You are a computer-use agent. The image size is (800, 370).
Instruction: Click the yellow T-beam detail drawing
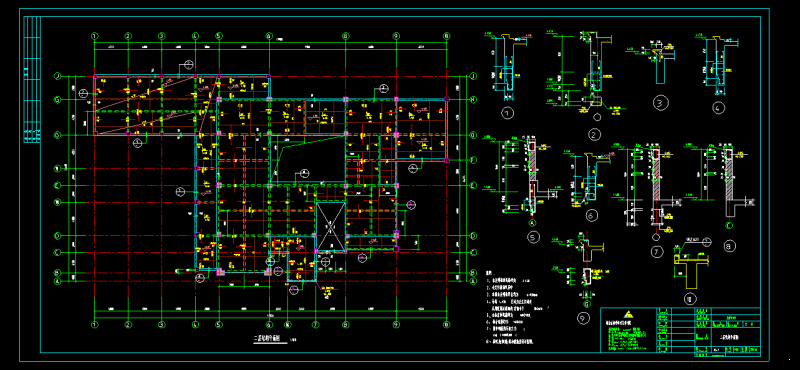coord(691,270)
